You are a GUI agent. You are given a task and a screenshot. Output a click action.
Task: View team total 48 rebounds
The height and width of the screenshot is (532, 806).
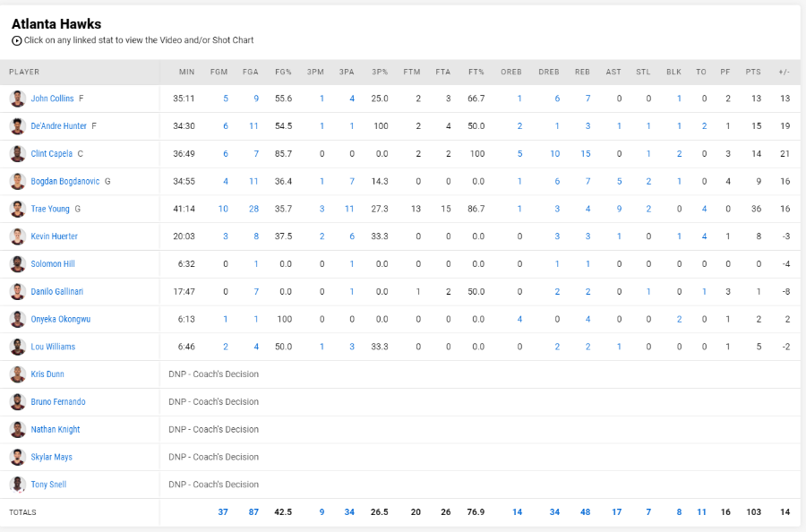click(x=586, y=512)
